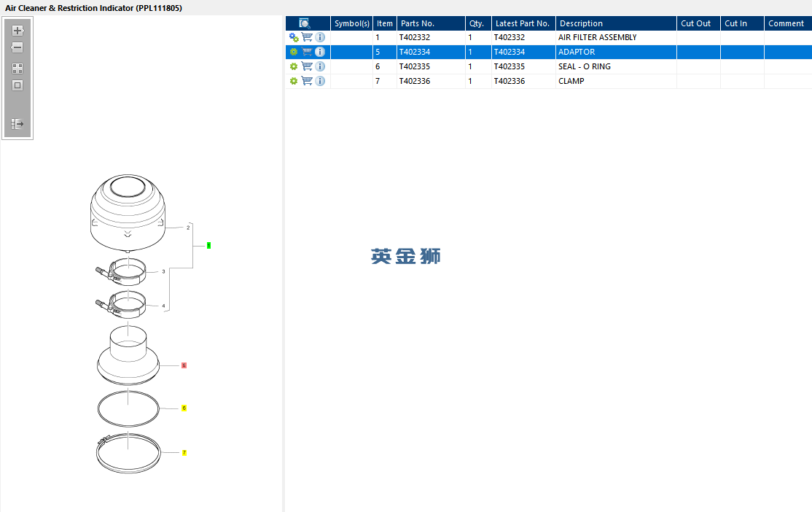
Task: Select parts number T402334 cell
Action: [431, 52]
